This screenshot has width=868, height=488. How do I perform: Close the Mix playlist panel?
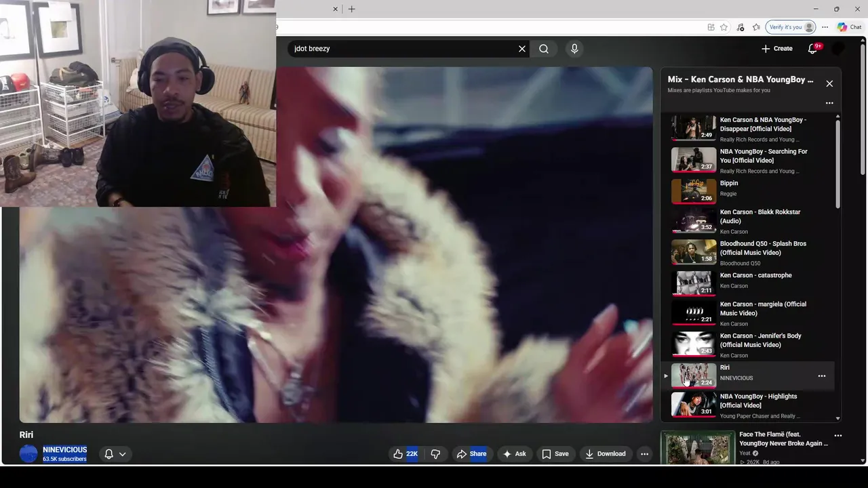(829, 83)
